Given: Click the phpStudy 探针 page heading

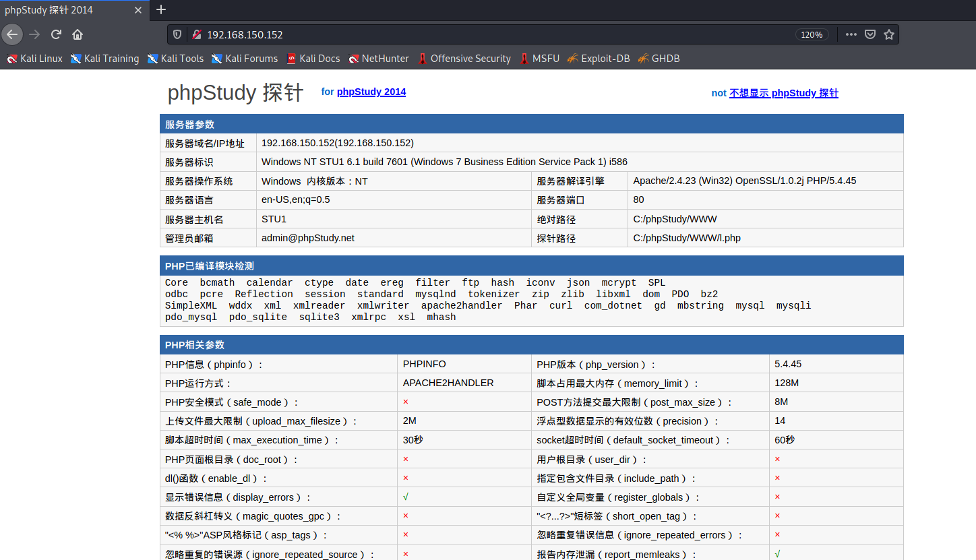Looking at the screenshot, I should tap(235, 92).
